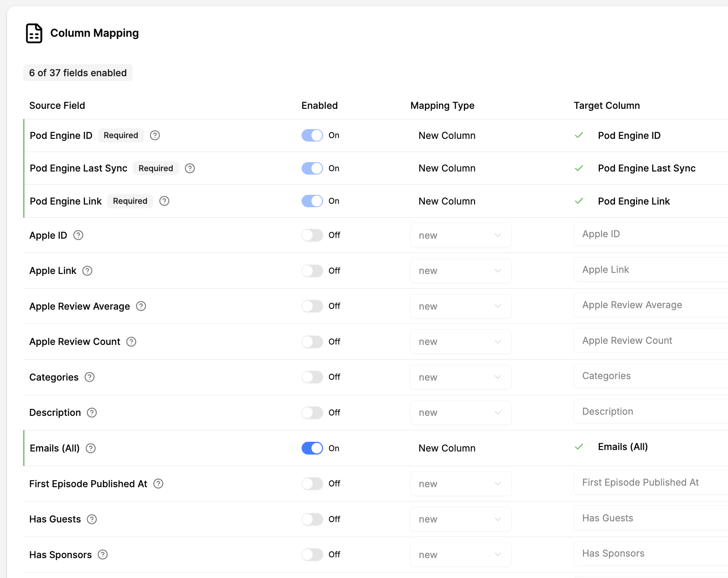Click help icon beside Apple Review Average
Image resolution: width=728 pixels, height=578 pixels.
click(141, 306)
